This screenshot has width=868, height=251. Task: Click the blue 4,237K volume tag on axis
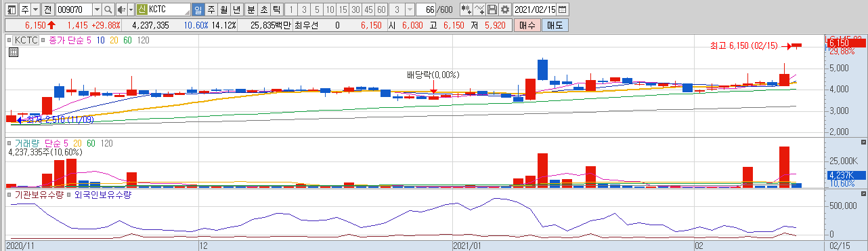pos(846,175)
